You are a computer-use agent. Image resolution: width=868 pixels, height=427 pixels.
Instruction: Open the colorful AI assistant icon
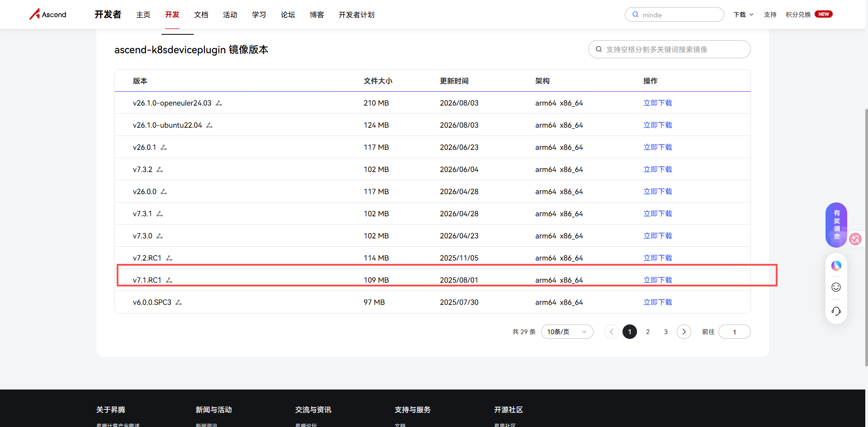(x=836, y=266)
